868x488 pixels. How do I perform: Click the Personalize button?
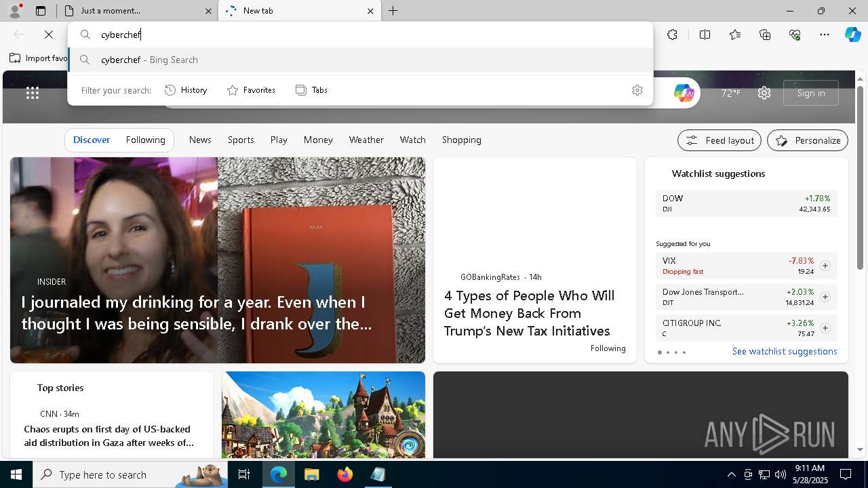pyautogui.click(x=808, y=140)
